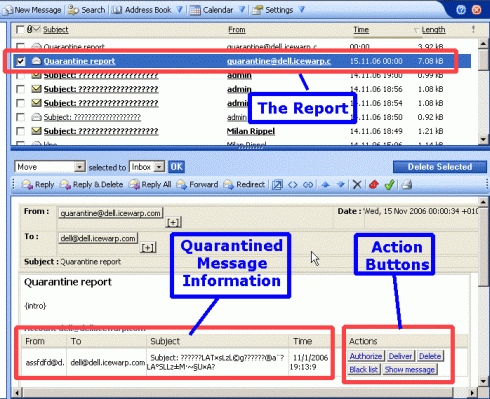The height and width of the screenshot is (399, 490).
Task: Click the red spam icon in toolbar
Action: [x=374, y=184]
